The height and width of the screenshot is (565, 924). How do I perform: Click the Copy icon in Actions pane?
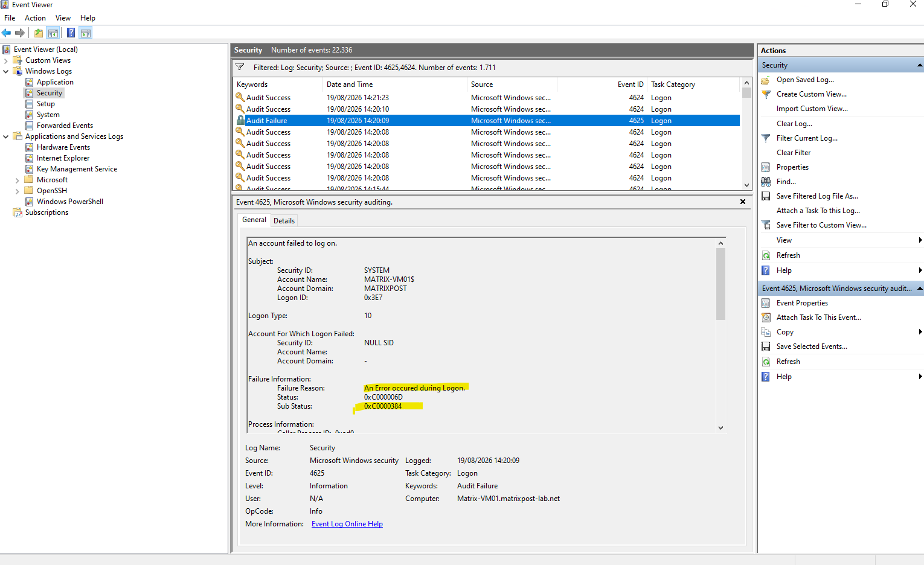click(x=766, y=332)
